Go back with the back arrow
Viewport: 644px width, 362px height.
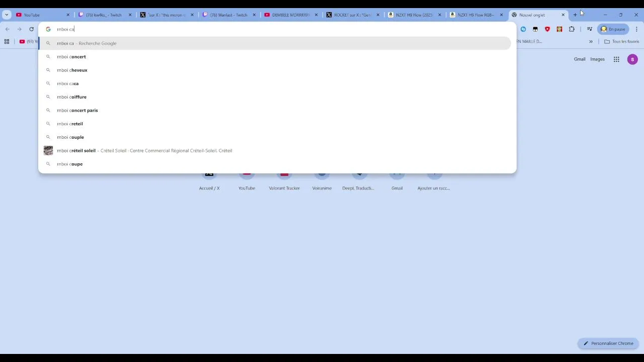click(7, 29)
